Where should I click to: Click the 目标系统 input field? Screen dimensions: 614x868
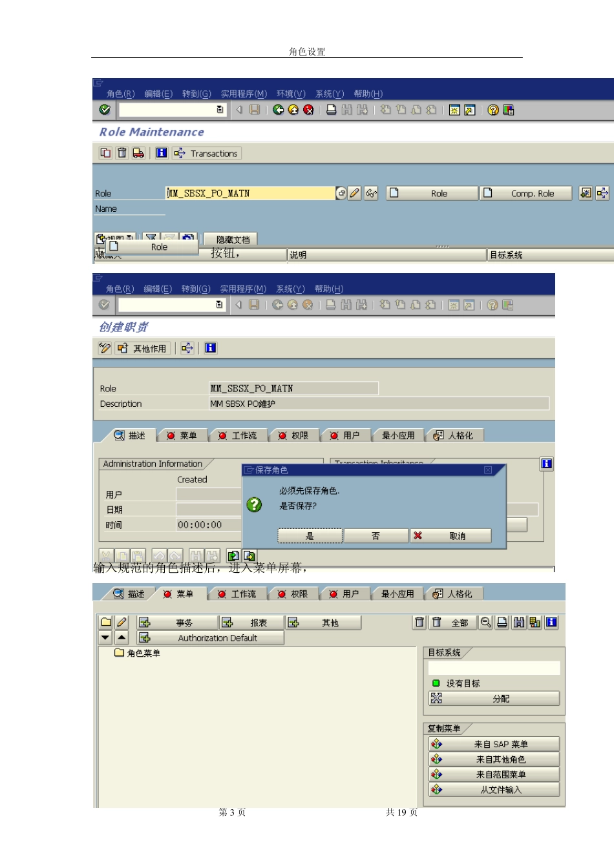point(494,668)
